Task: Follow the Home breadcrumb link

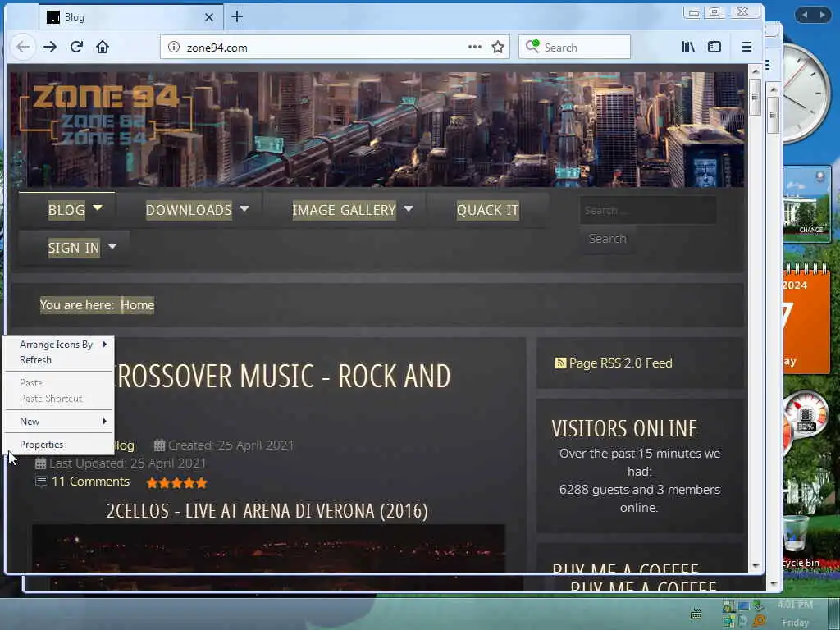Action: point(137,305)
